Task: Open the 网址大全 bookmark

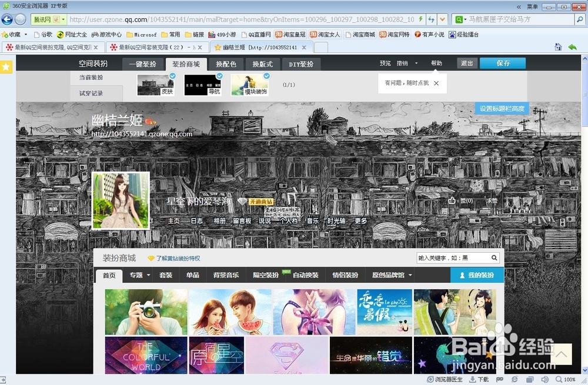Action: coord(72,35)
